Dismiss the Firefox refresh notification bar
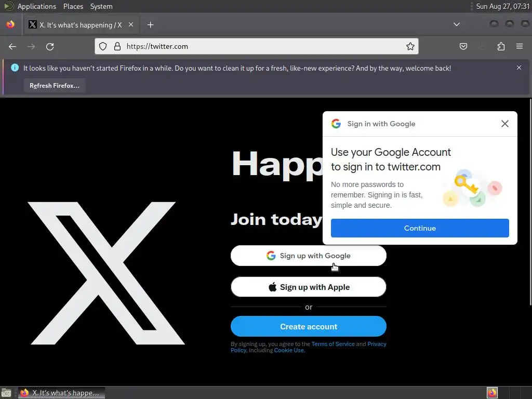The image size is (532, 399). [x=519, y=68]
